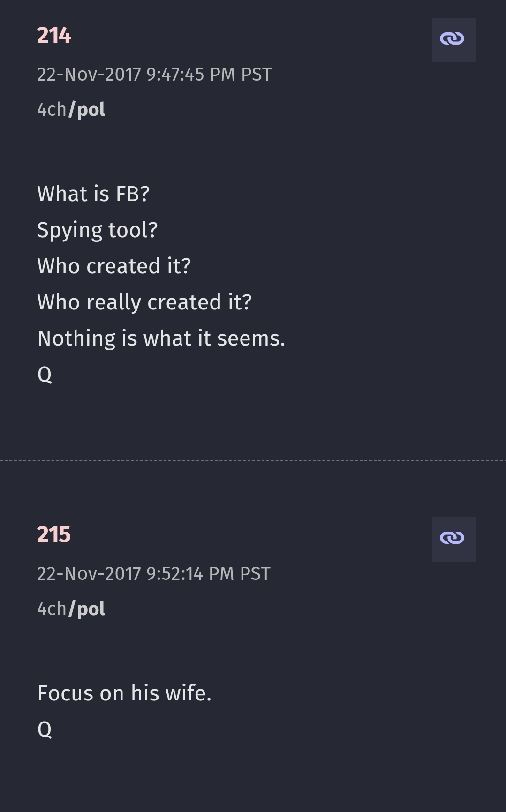Click the PST timezone on post 214
Image resolution: width=506 pixels, height=812 pixels.
[256, 75]
